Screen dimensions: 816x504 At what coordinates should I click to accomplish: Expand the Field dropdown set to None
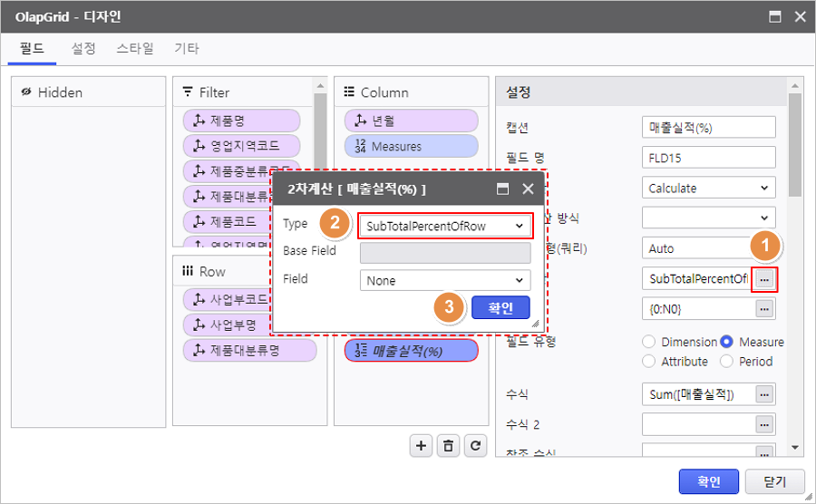tap(444, 281)
